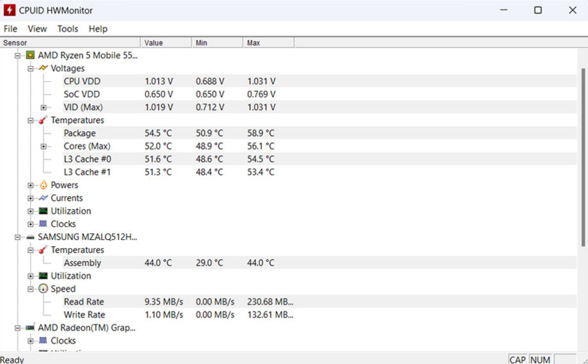Click the Max column header
Screen dimensions: 588x364
268,43
